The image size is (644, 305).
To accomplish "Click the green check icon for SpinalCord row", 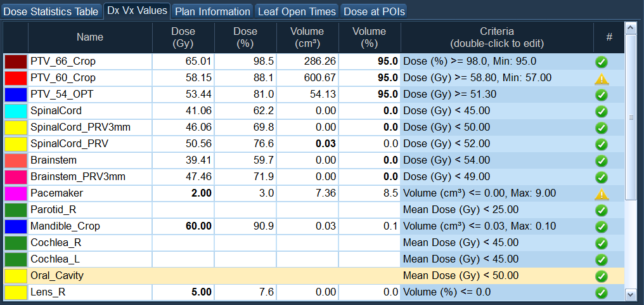I will pyautogui.click(x=602, y=111).
